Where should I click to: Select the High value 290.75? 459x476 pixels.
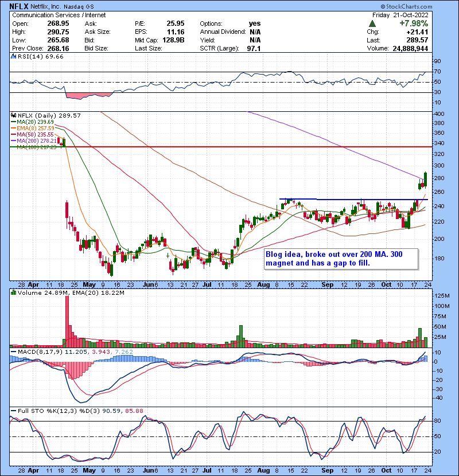pos(58,32)
